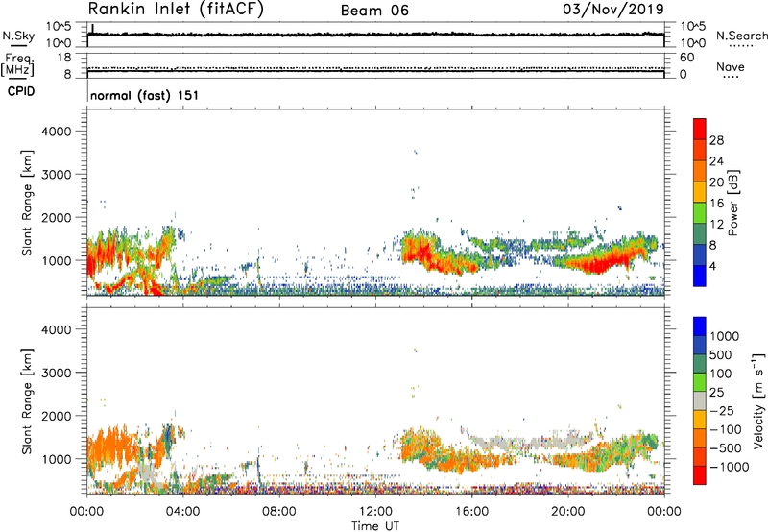
Task: Click the 'Slant Range [km]' label of Velocity panel
Action: 27,400
